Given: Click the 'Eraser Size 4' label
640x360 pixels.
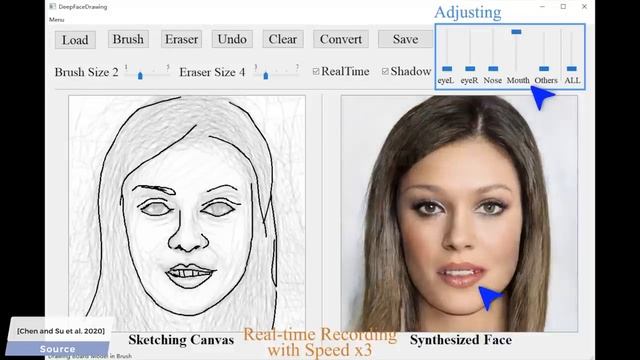Looking at the screenshot, I should (x=212, y=72).
